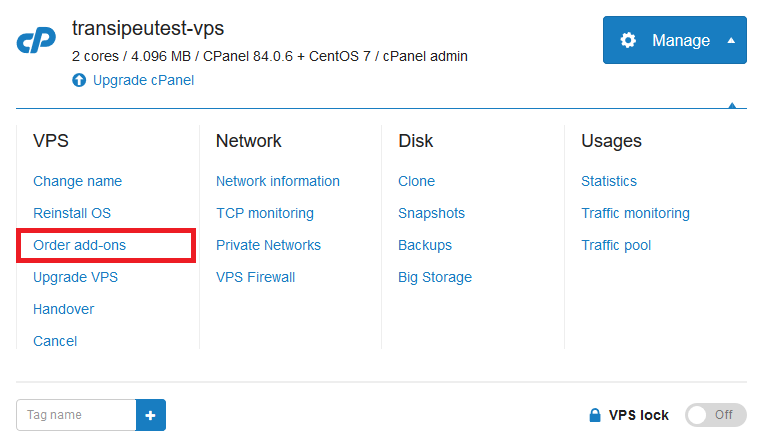The width and height of the screenshot is (762, 447).
Task: Click the plus icon to add tag
Action: [151, 415]
